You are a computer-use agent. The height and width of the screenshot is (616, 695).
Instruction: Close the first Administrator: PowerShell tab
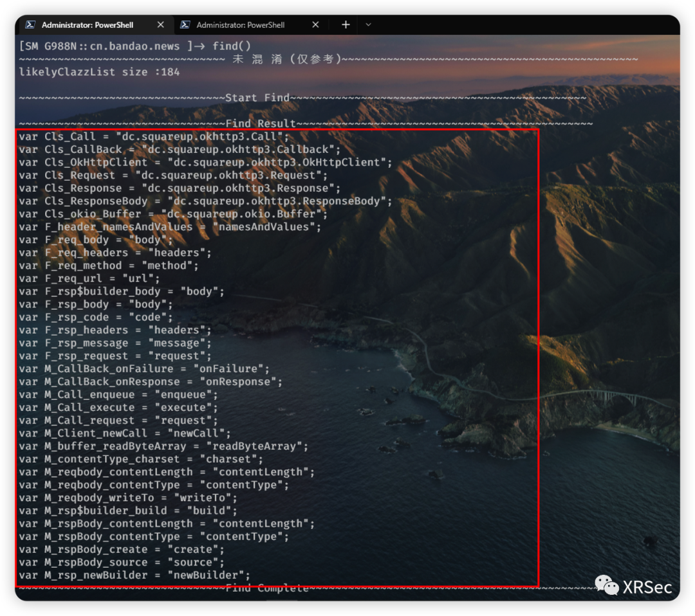[x=160, y=25]
